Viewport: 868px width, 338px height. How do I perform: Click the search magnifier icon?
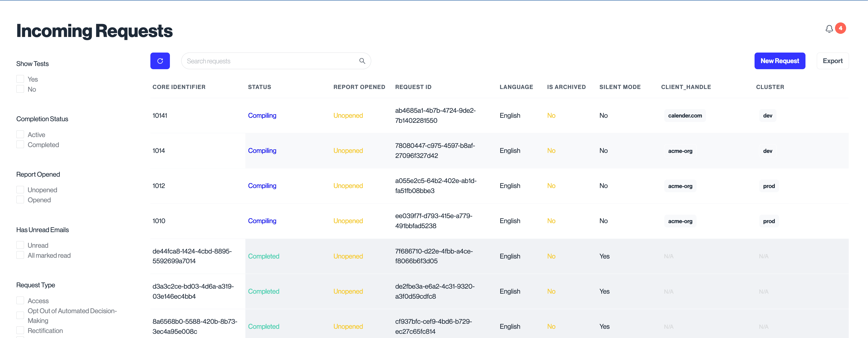[362, 61]
